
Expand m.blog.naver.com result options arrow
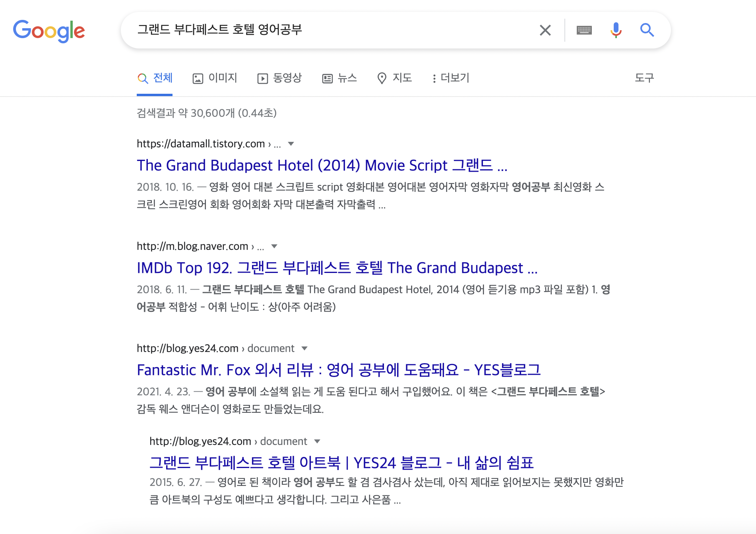[x=274, y=246]
